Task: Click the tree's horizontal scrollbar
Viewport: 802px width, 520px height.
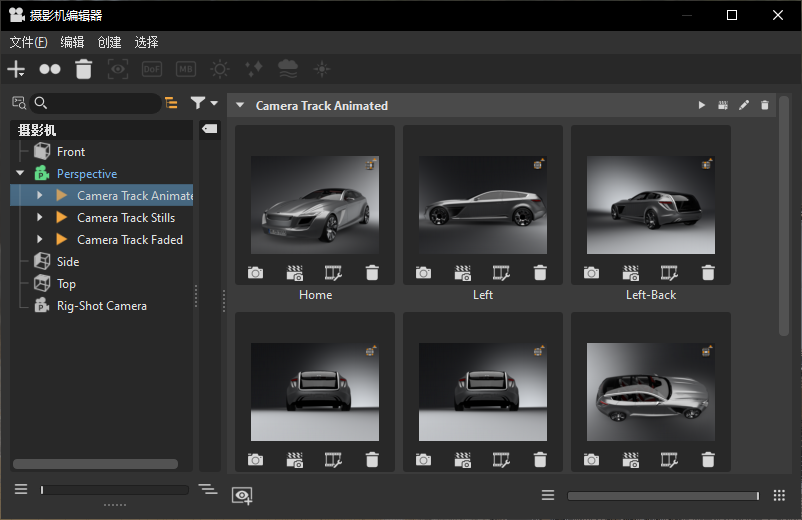Action: point(96,464)
